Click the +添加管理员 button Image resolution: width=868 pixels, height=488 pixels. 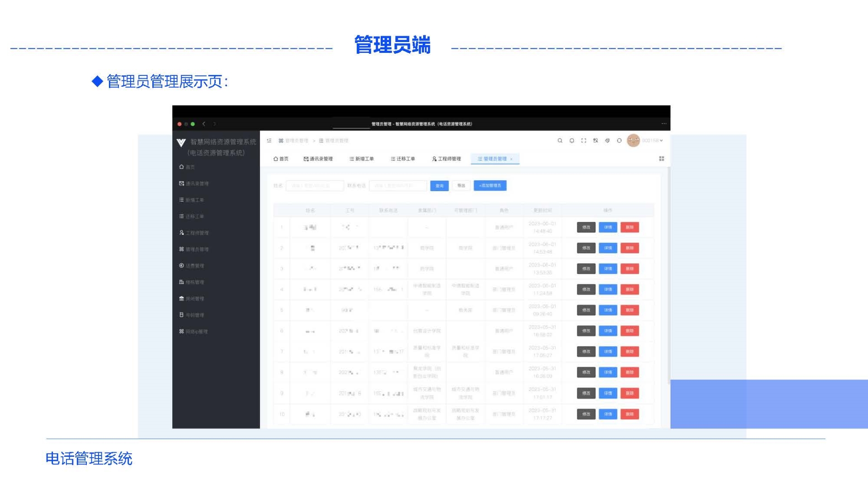(x=490, y=186)
